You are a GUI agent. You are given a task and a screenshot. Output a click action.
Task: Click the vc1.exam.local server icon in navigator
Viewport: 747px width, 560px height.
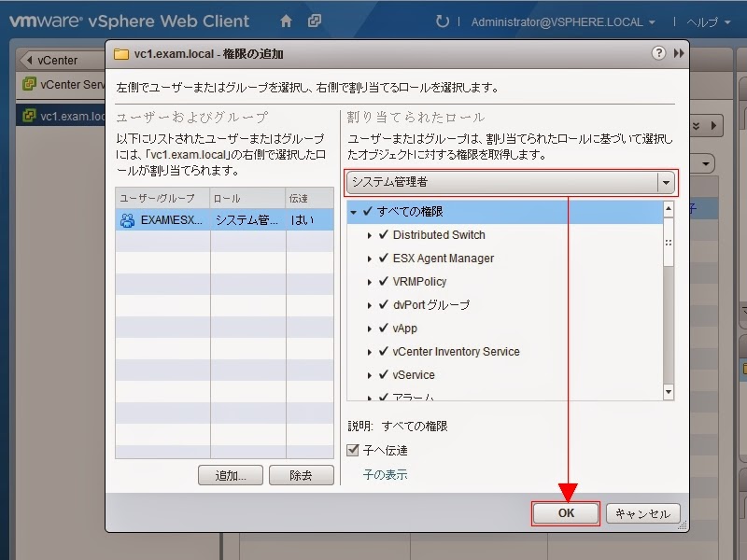coord(29,116)
